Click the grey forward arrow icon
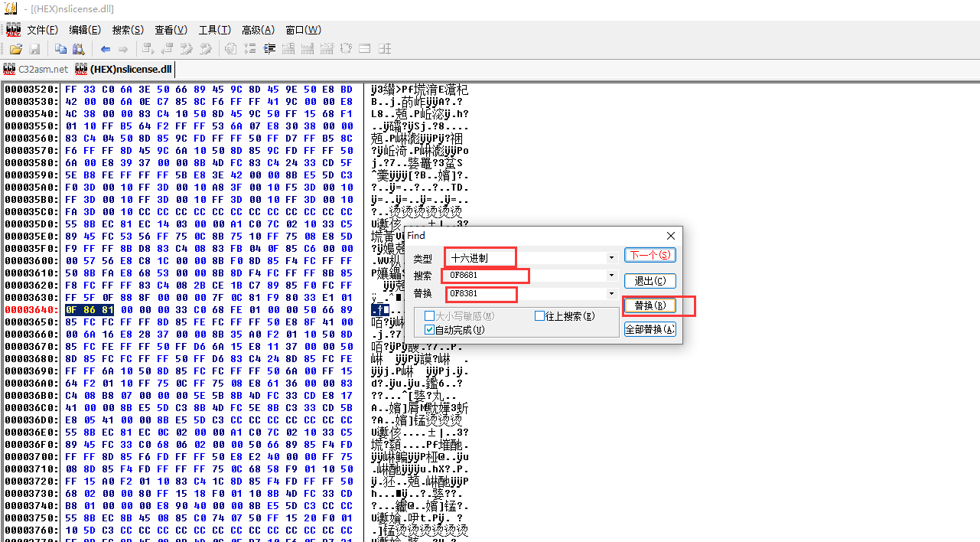Image resolution: width=980 pixels, height=542 pixels. [x=123, y=49]
